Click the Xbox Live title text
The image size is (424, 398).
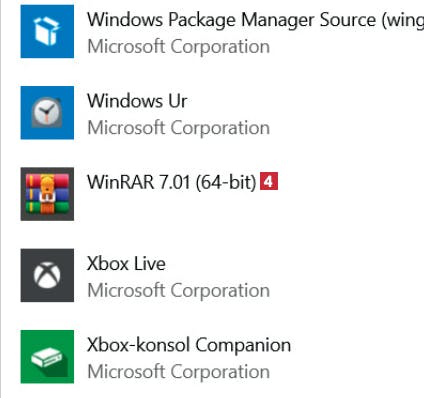pos(126,263)
